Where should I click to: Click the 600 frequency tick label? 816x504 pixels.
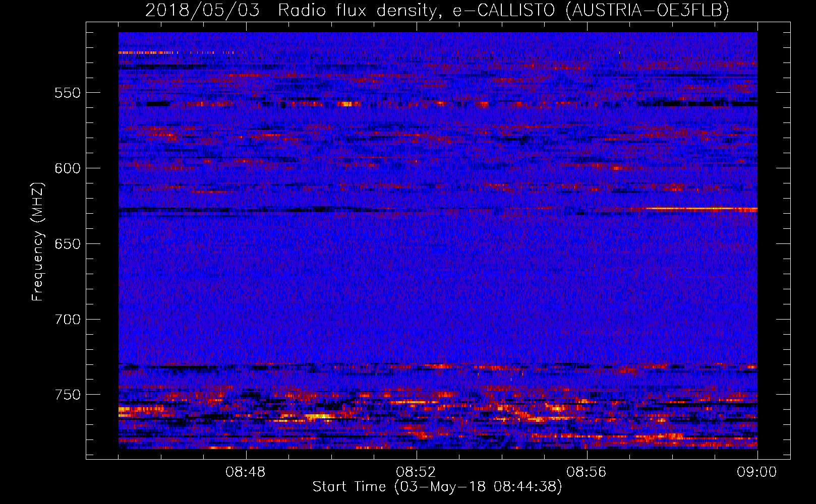[68, 168]
